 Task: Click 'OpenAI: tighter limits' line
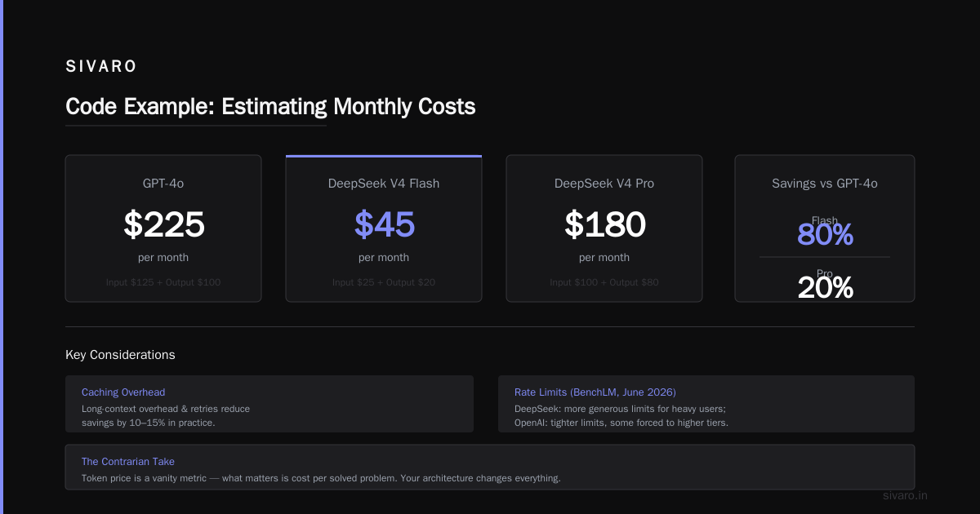621,423
